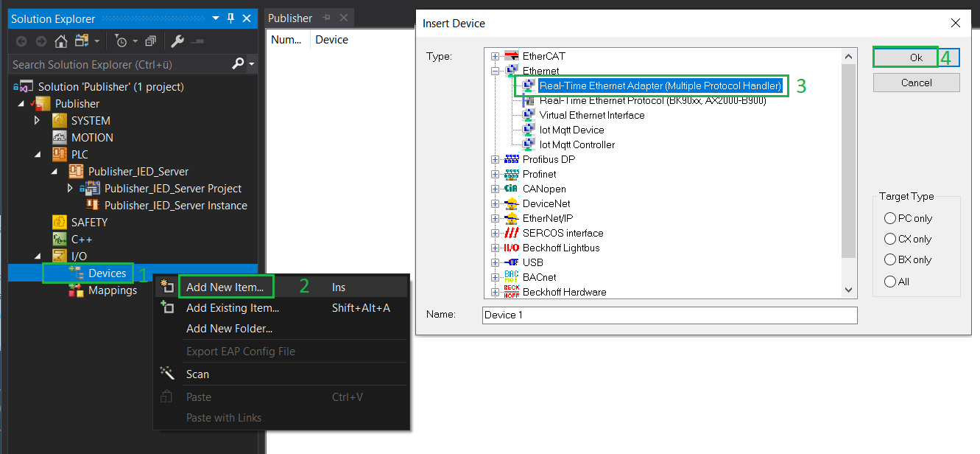
Task: Select Virtual Ethernet Interface device type
Action: coord(592,115)
